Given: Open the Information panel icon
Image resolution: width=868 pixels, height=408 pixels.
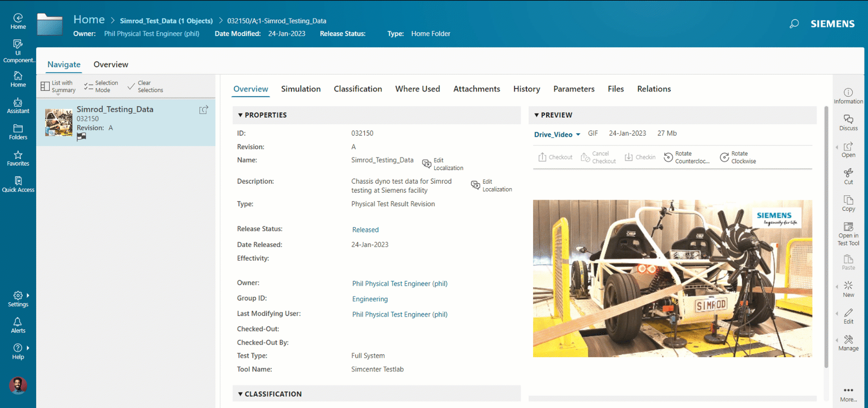Looking at the screenshot, I should coord(848,95).
